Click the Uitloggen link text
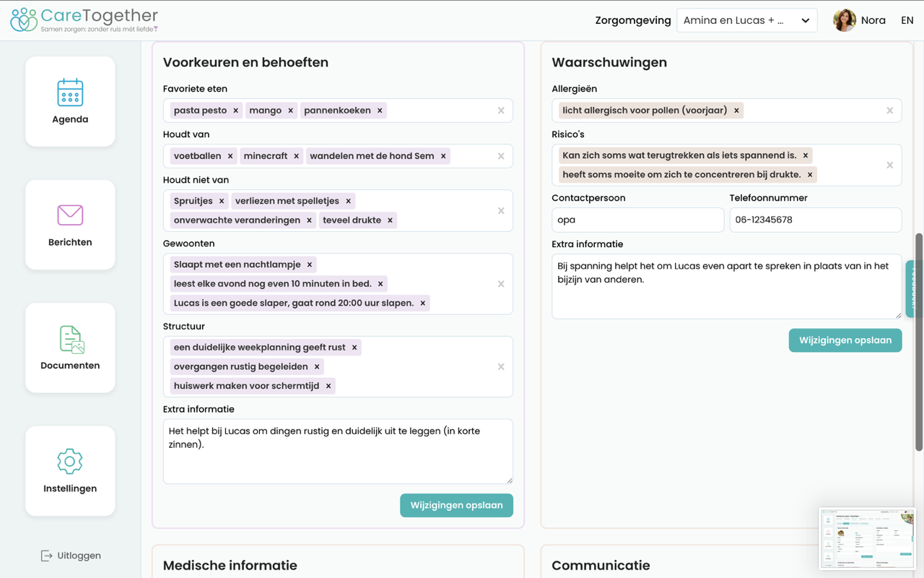This screenshot has height=578, width=924. (x=79, y=556)
